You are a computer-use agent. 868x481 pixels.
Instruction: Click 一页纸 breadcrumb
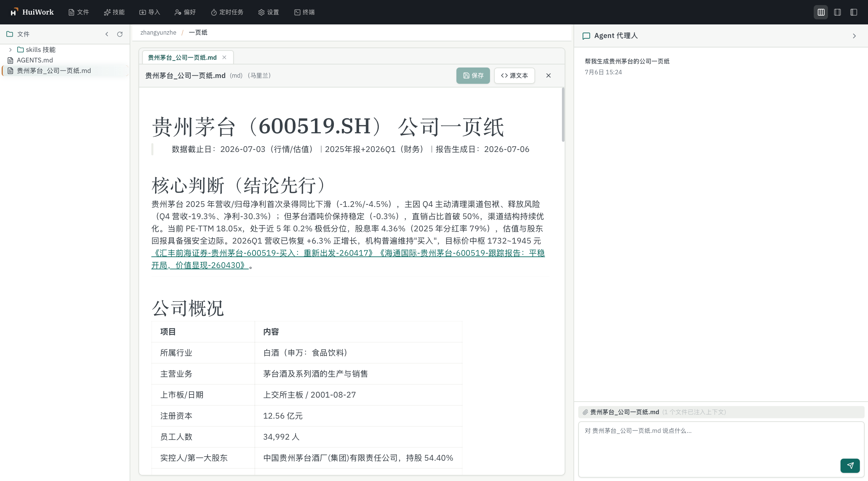198,33
